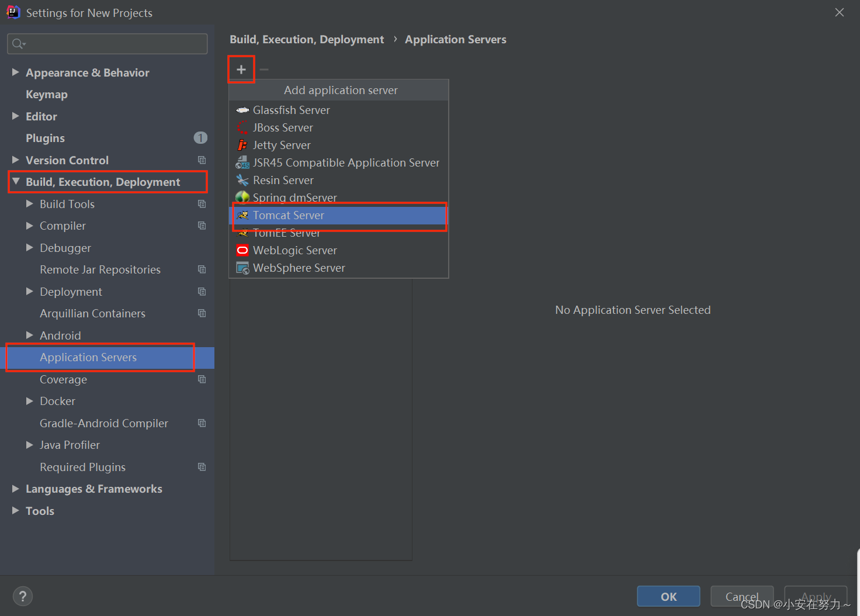This screenshot has height=616, width=860.
Task: Open the Coverage settings item
Action: (x=63, y=379)
